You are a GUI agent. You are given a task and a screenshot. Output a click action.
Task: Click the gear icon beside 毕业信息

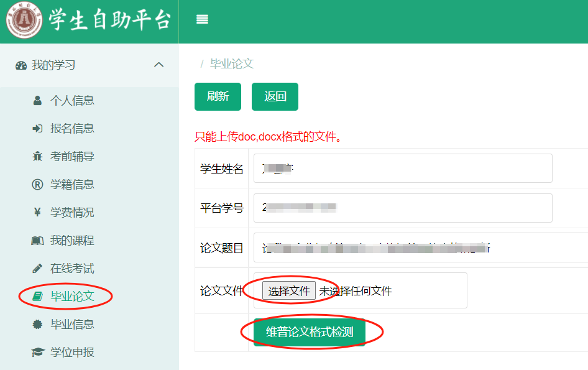click(37, 324)
